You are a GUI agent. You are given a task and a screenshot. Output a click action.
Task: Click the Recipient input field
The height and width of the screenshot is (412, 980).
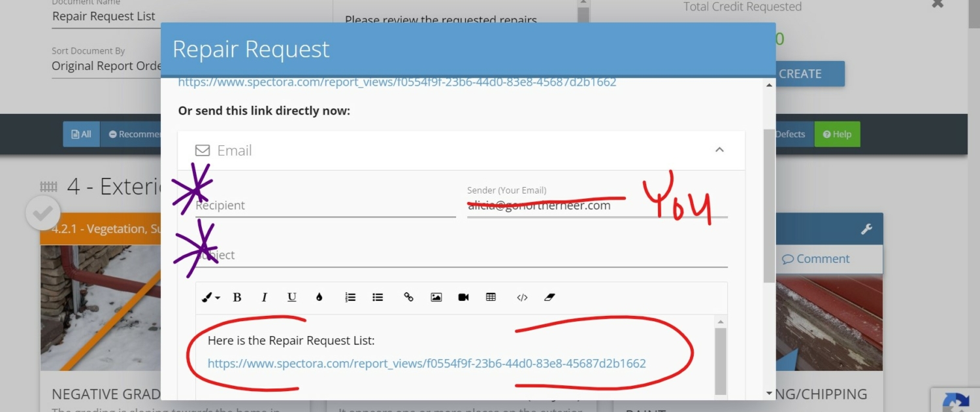[x=325, y=205]
